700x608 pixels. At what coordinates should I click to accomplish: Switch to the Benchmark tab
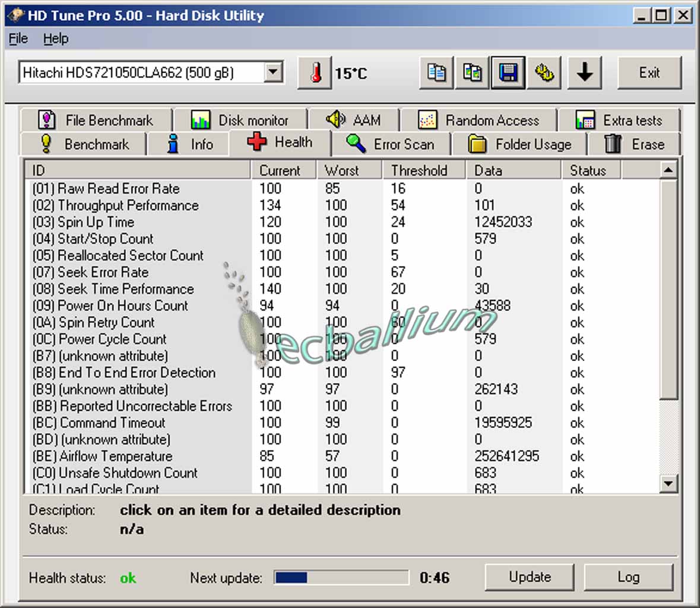click(84, 144)
